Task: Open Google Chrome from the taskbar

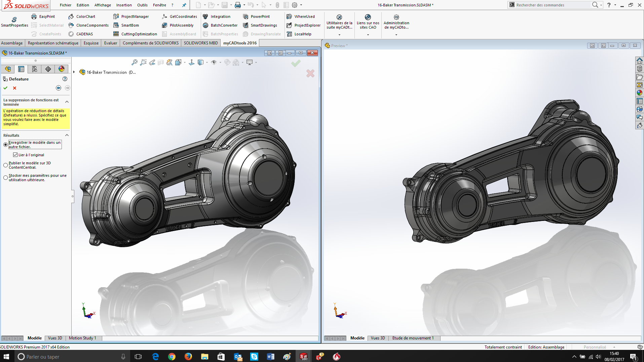Action: coord(172,357)
